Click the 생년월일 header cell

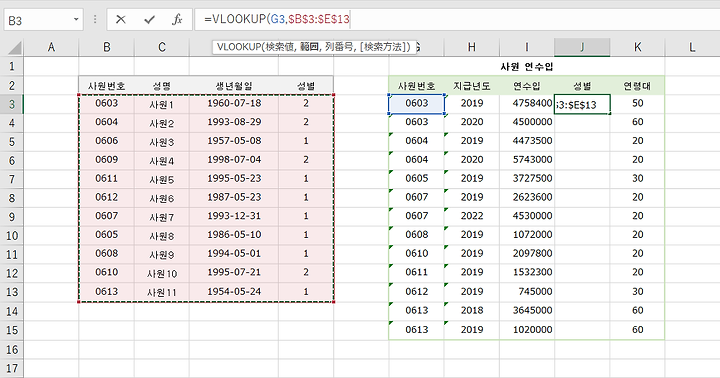(x=234, y=85)
